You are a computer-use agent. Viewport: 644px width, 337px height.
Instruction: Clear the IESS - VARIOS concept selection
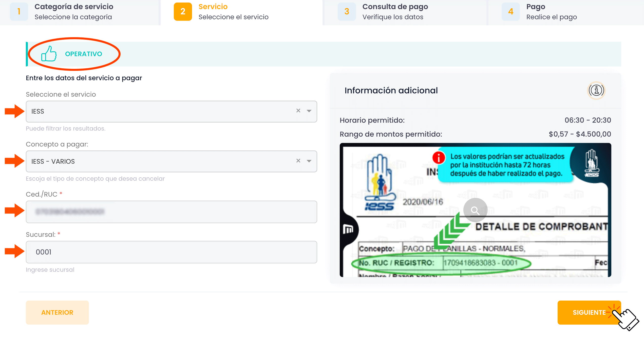click(298, 161)
